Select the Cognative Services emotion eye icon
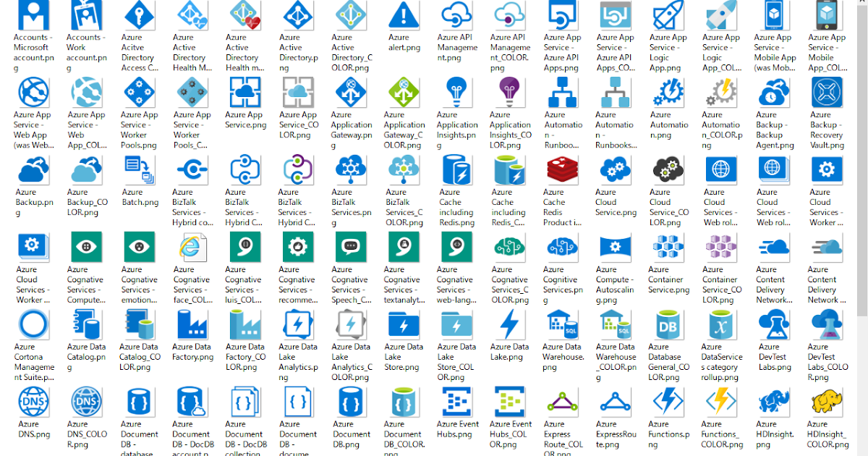Viewport: 868px width, 456px height. (139, 247)
